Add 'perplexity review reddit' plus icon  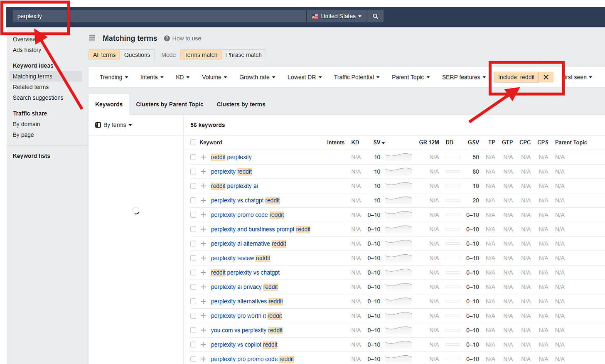203,258
